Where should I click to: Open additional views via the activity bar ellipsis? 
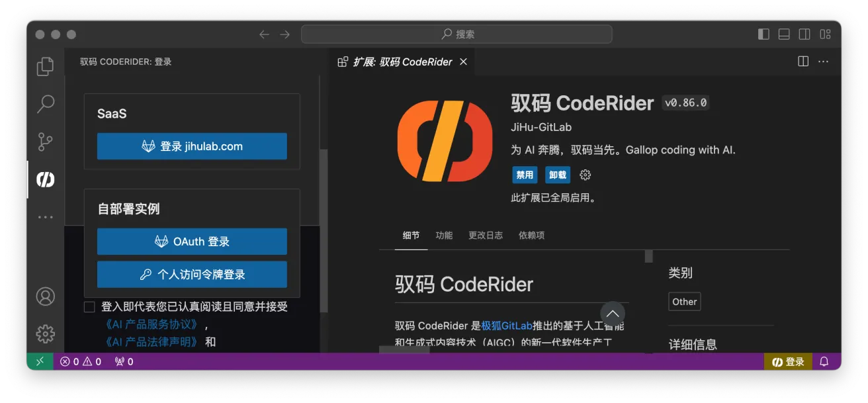pos(45,216)
